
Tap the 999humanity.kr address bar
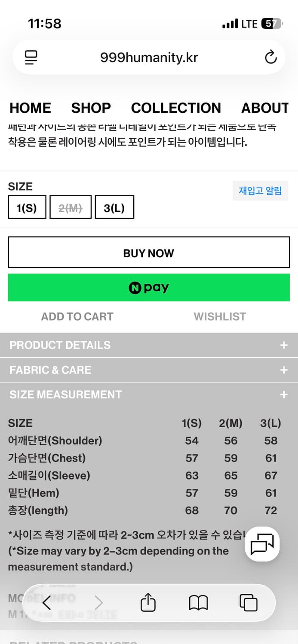click(149, 58)
